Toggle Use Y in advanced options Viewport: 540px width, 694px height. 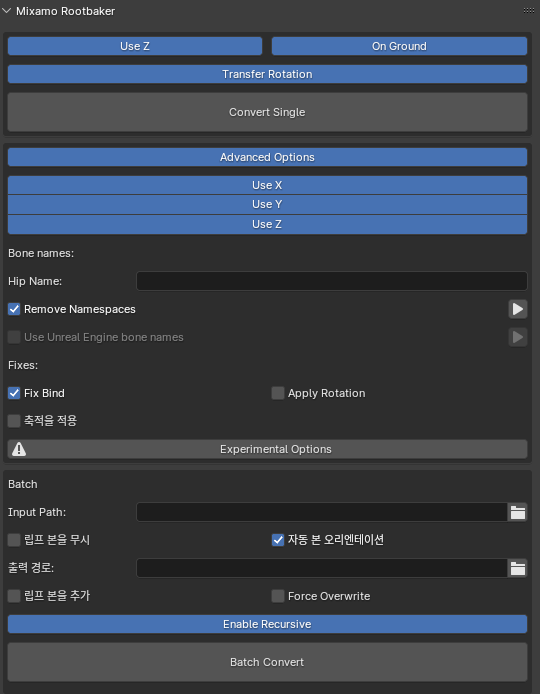click(267, 204)
